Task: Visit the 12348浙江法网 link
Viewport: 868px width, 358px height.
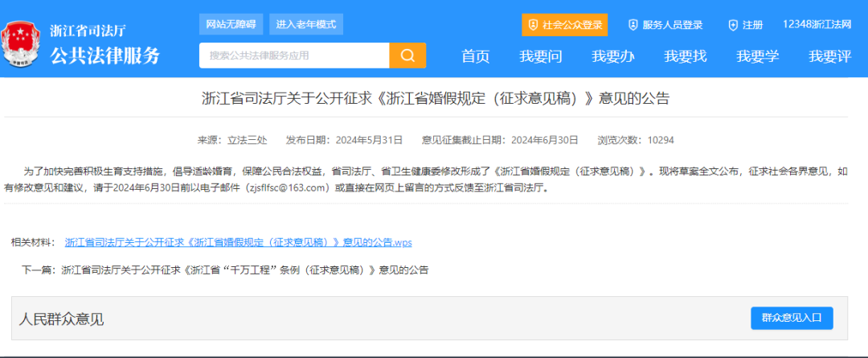Action: 817,25
